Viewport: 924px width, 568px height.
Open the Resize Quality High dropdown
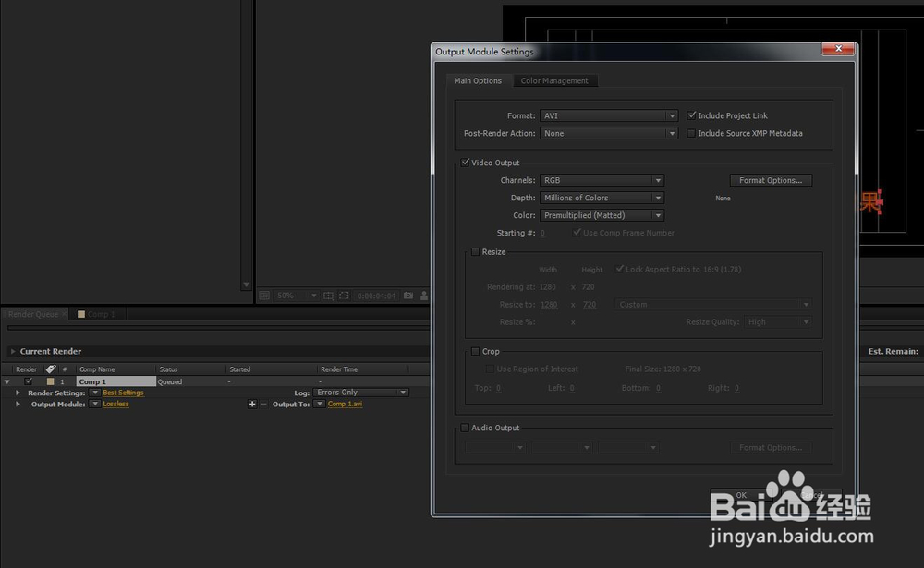pyautogui.click(x=778, y=322)
